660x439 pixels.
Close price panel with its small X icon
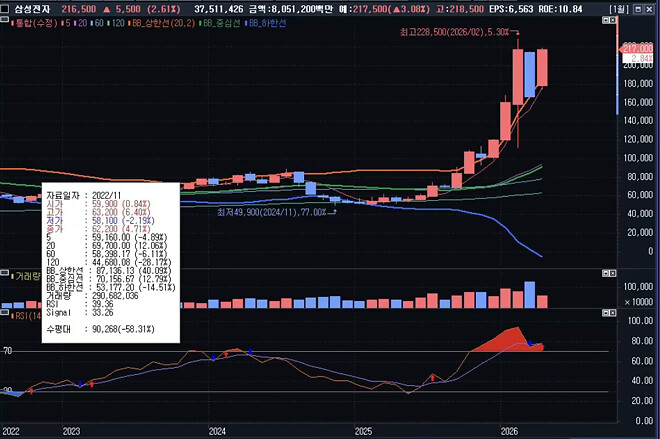[612, 20]
